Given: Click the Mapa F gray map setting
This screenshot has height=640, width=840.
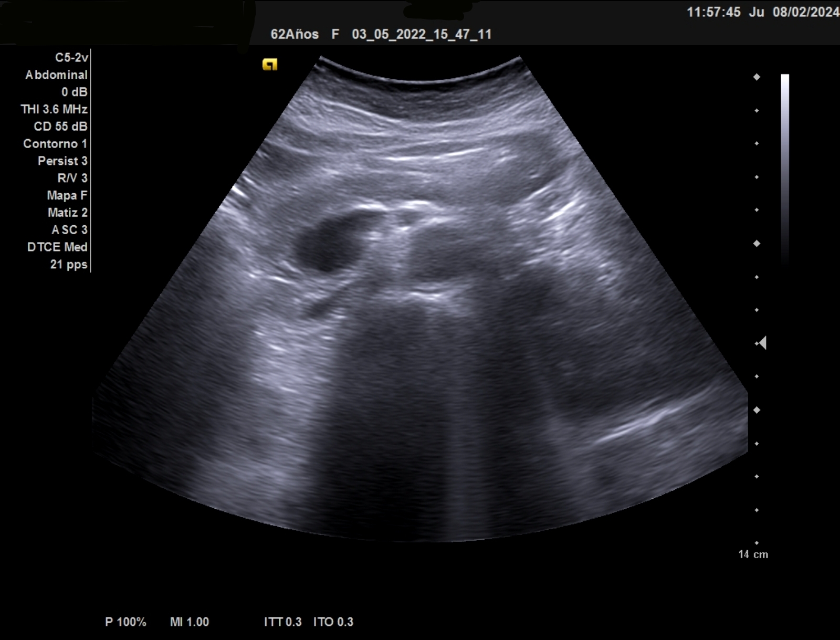Looking at the screenshot, I should [67, 195].
